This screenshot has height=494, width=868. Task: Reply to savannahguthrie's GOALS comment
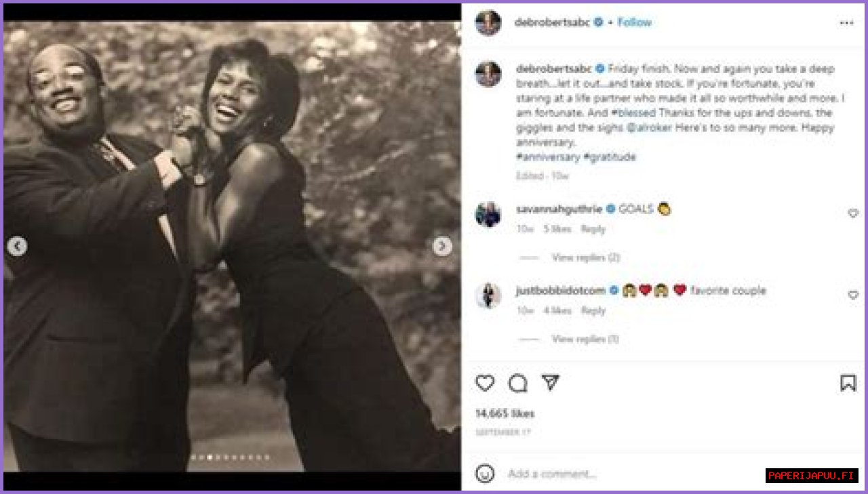coord(593,229)
